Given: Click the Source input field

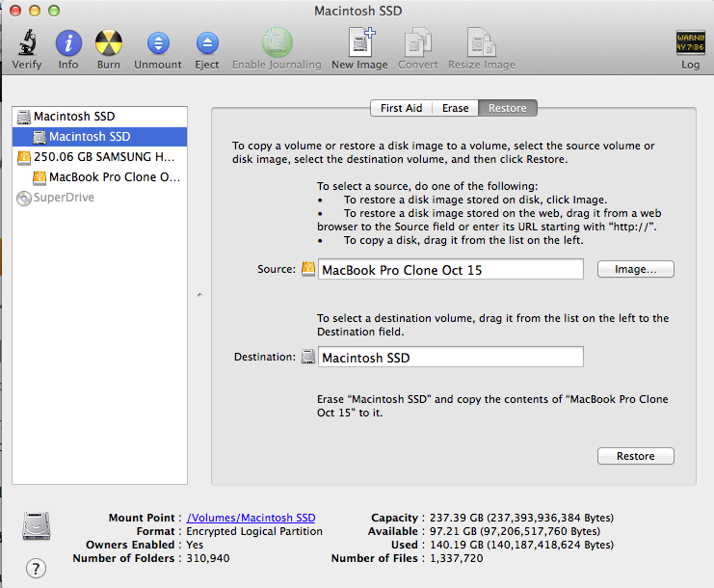Looking at the screenshot, I should coord(450,269).
